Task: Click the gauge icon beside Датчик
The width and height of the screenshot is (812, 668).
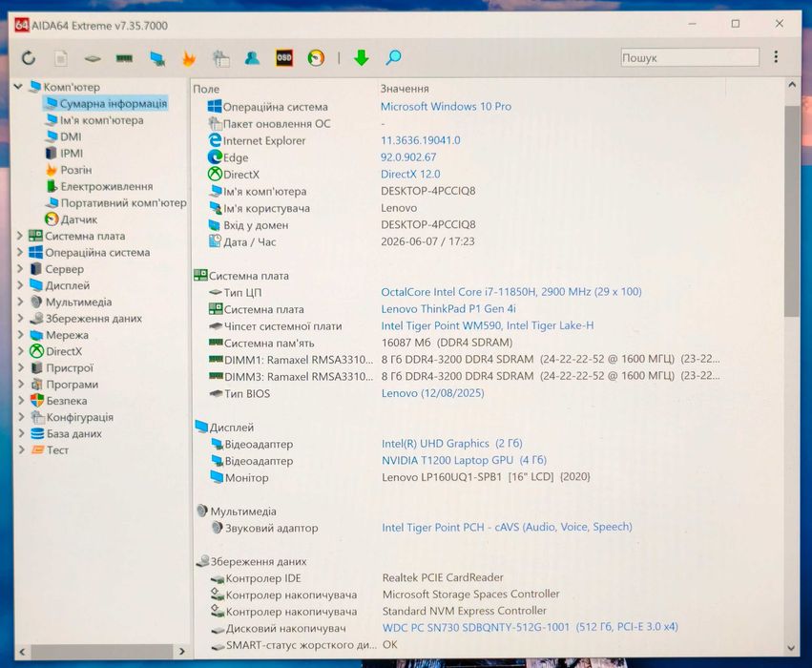Action: (52, 219)
